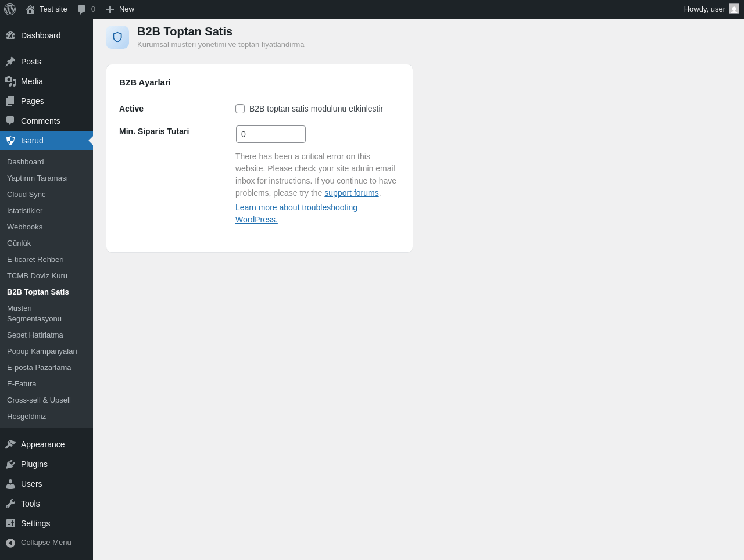Image resolution: width=744 pixels, height=560 pixels.
Task: Click the Appearance paintbrush icon
Action: coord(10,444)
